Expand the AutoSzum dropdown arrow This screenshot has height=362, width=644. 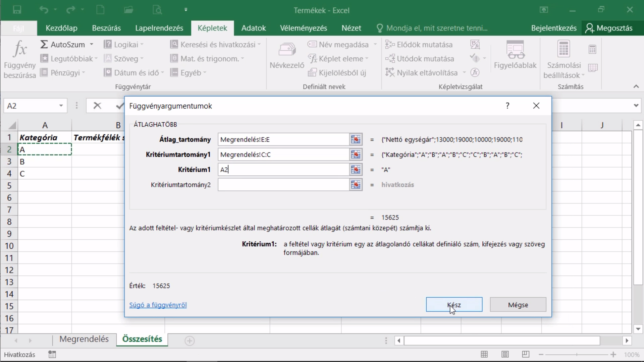click(x=92, y=45)
